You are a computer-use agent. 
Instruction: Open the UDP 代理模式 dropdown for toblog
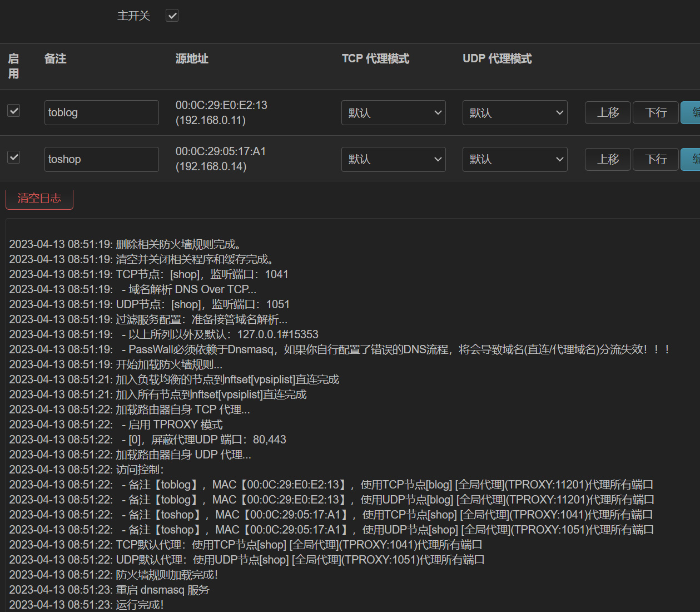pos(514,112)
